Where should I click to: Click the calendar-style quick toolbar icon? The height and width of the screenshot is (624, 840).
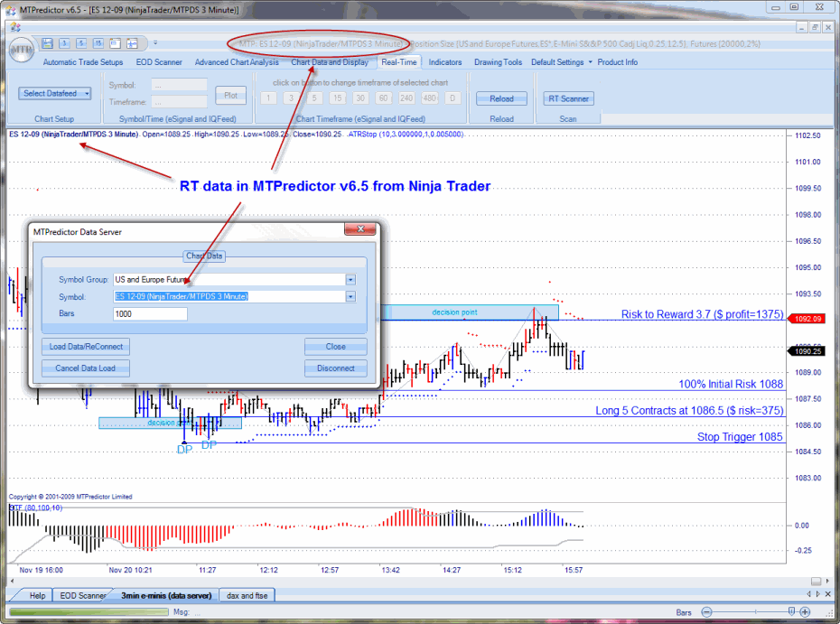click(116, 43)
